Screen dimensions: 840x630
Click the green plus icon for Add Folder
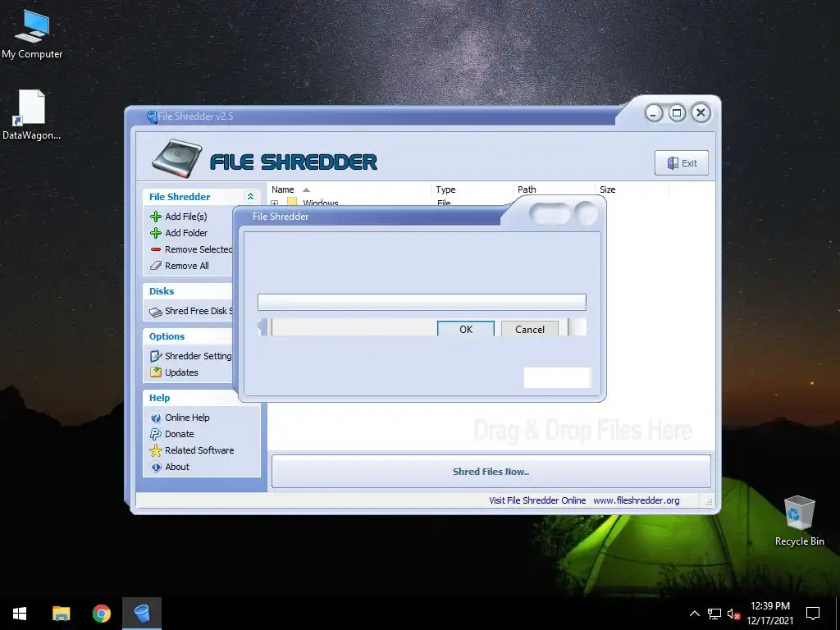156,233
